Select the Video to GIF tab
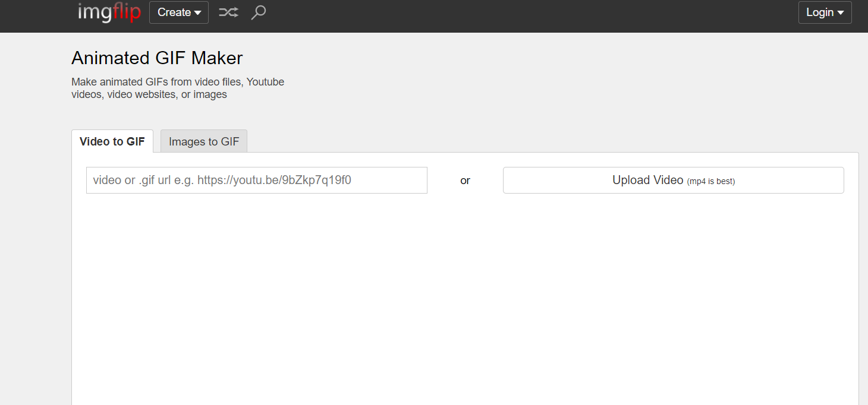The height and width of the screenshot is (405, 868). pyautogui.click(x=112, y=141)
